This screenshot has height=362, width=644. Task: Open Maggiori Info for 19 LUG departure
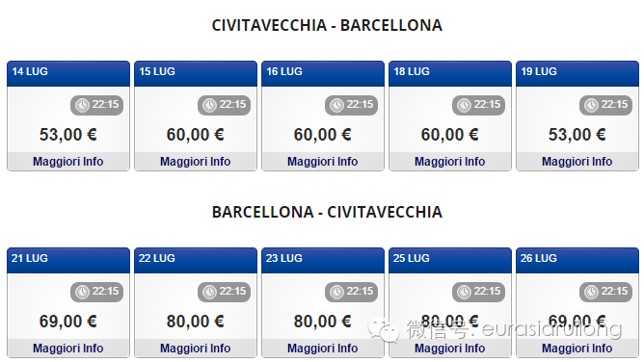point(577,162)
